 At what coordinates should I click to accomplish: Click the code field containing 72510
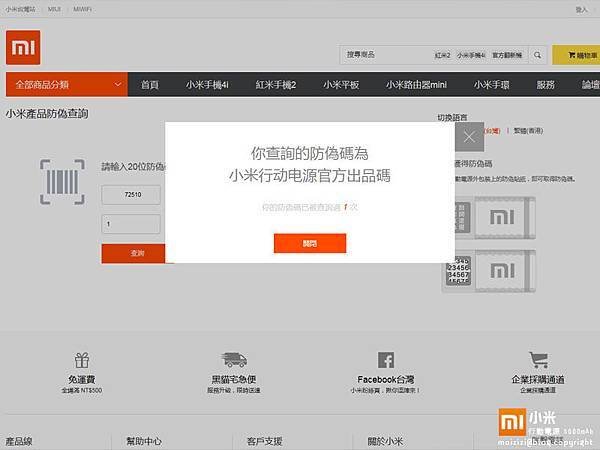coord(131,195)
